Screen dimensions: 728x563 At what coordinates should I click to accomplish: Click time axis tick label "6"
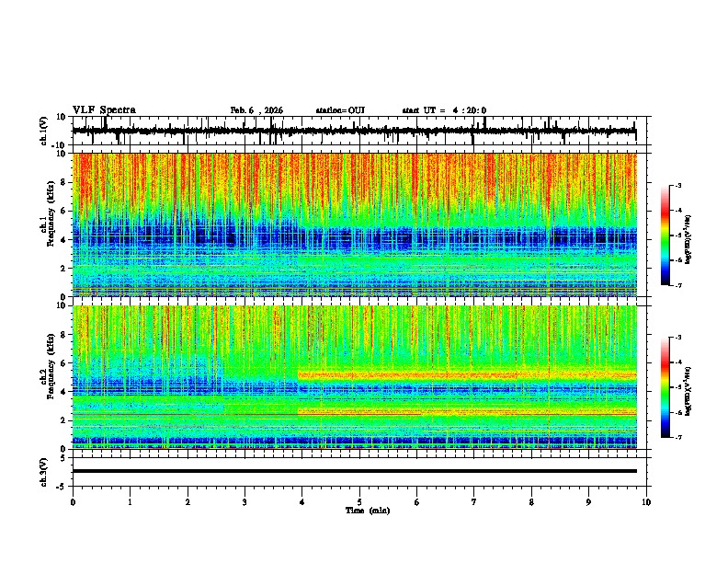417,502
